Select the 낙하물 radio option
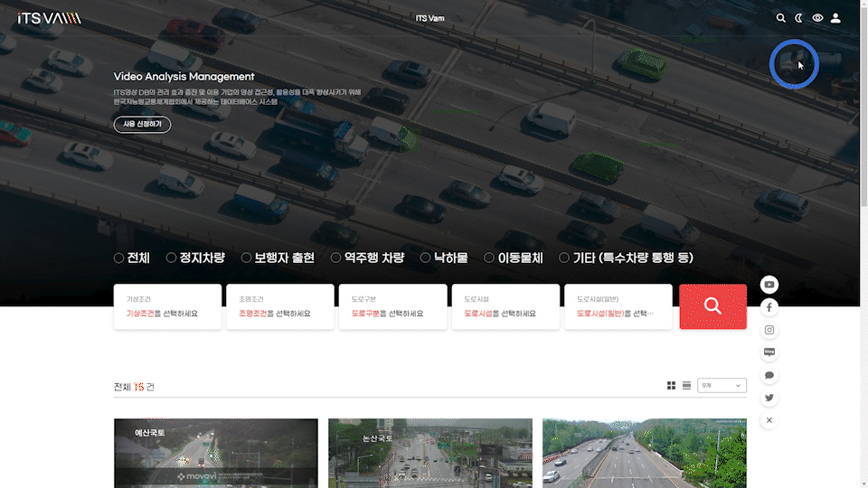The width and height of the screenshot is (868, 488). coord(444,258)
